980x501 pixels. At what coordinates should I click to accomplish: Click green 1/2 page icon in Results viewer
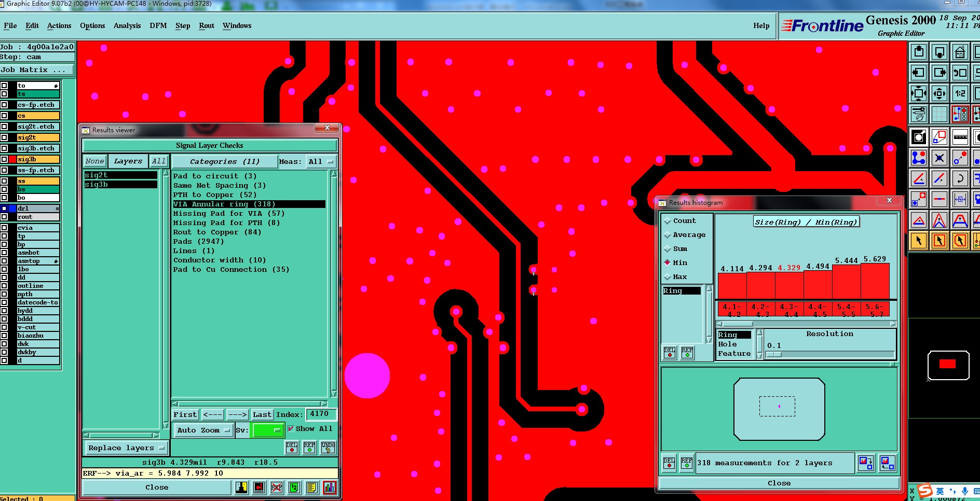(294, 488)
